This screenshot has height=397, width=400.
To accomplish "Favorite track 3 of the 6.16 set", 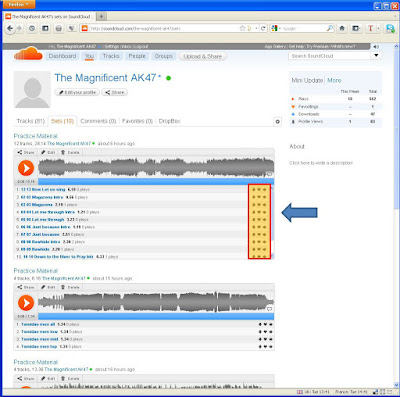I will [x=265, y=339].
